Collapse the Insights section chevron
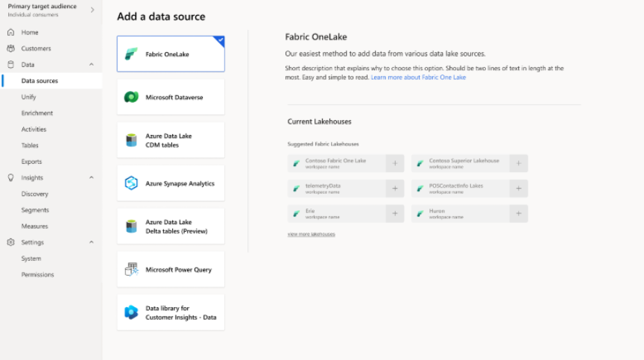This screenshot has height=360, width=644. click(92, 178)
